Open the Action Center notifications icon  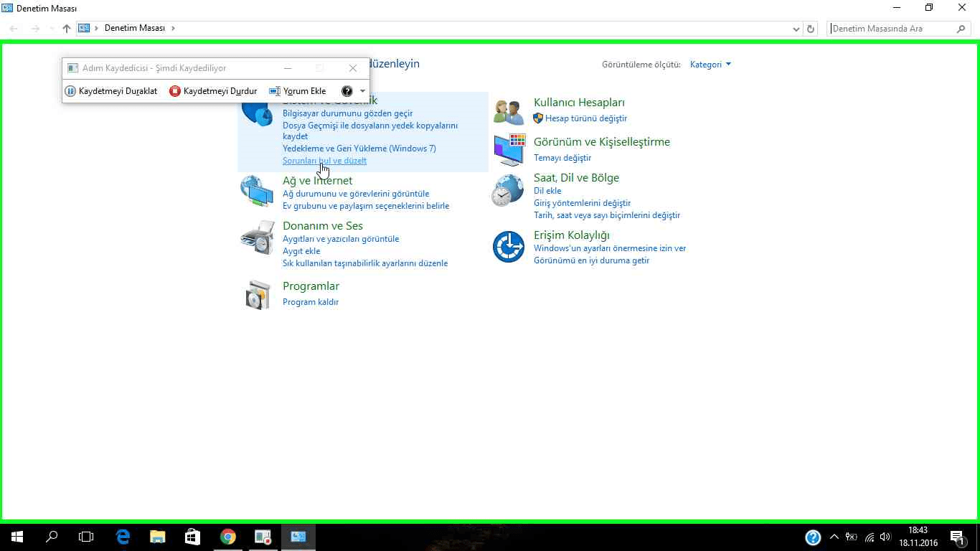pos(957,537)
